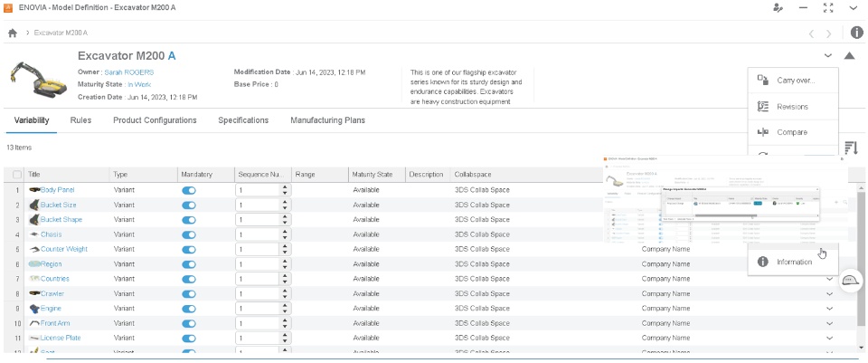
Task: Expand row actions chevron for Crawler row
Action: (x=829, y=294)
